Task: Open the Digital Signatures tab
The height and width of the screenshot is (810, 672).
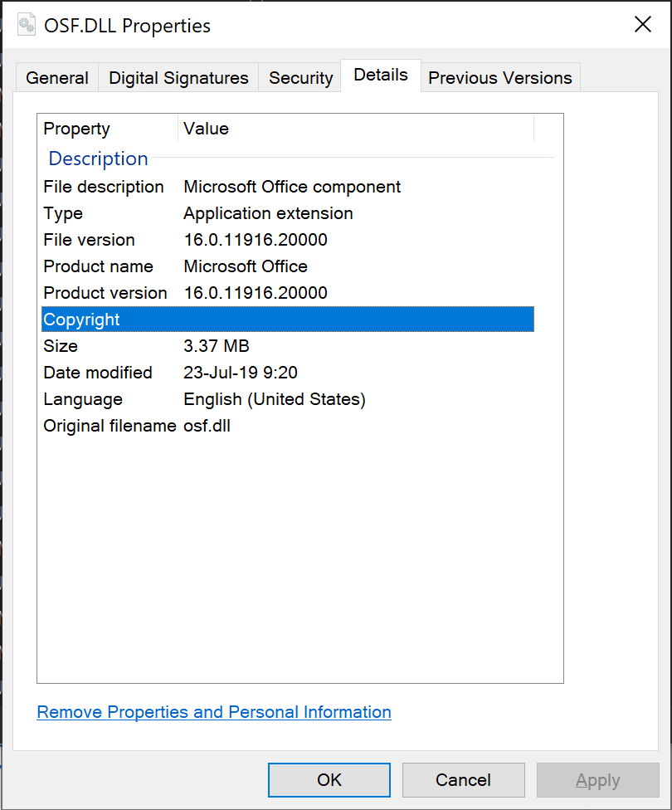Action: click(x=178, y=77)
